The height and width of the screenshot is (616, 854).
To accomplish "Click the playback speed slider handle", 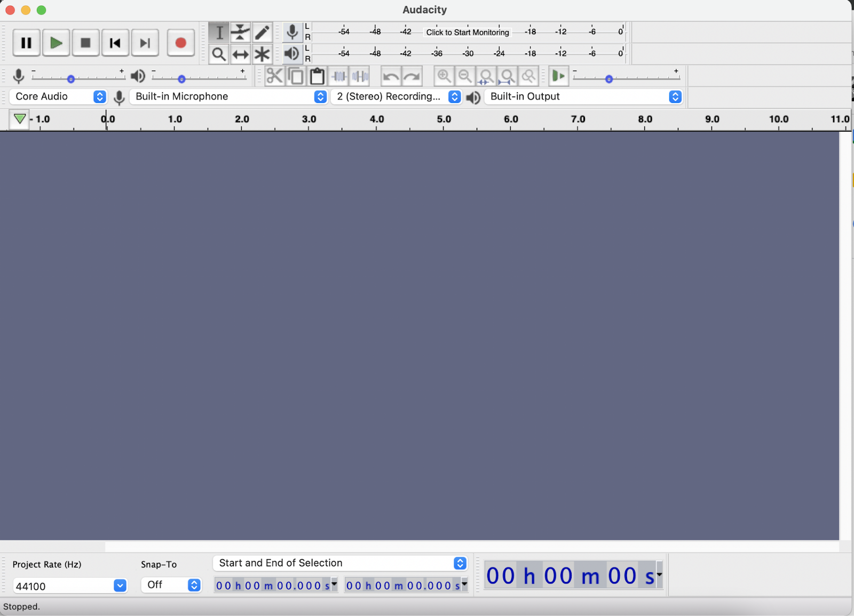I will 609,79.
